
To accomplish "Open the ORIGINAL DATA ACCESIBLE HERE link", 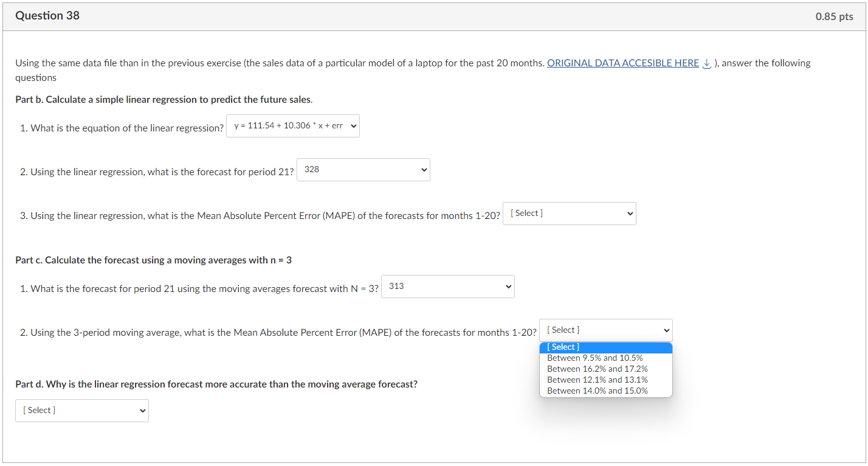I will pos(622,63).
